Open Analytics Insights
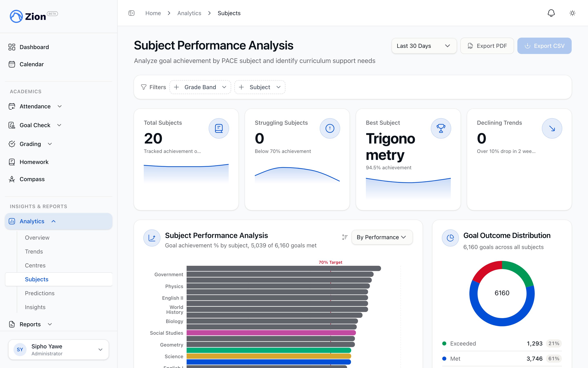This screenshot has width=588, height=368. pyautogui.click(x=35, y=307)
